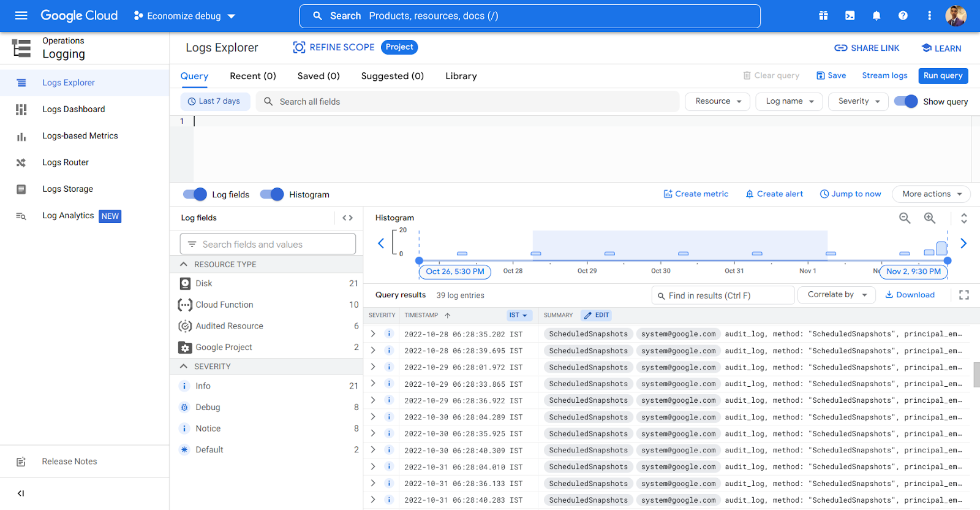This screenshot has height=510, width=980.
Task: Open the main hamburger navigation menu
Action: (21, 16)
